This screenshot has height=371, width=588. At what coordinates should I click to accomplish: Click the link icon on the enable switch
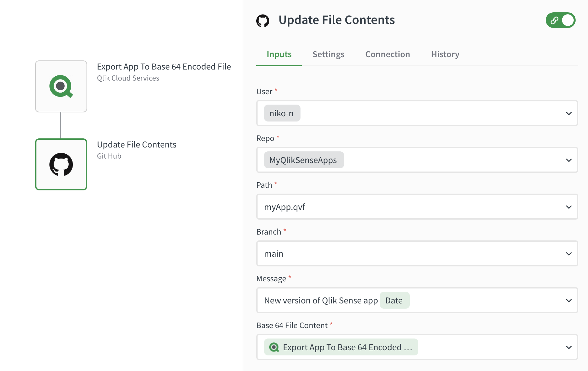(x=554, y=20)
